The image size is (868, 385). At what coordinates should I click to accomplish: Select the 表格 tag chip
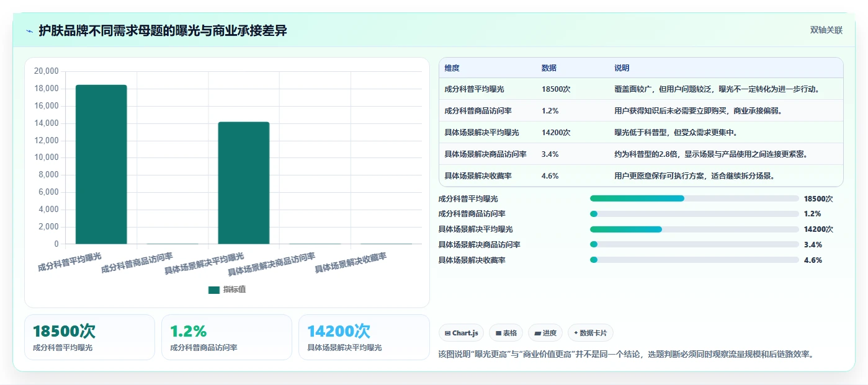(506, 333)
